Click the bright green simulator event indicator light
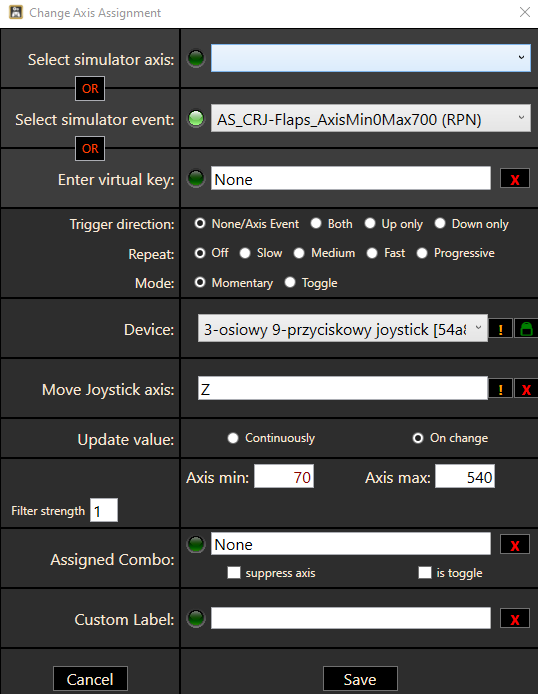The height and width of the screenshot is (694, 538). click(196, 118)
